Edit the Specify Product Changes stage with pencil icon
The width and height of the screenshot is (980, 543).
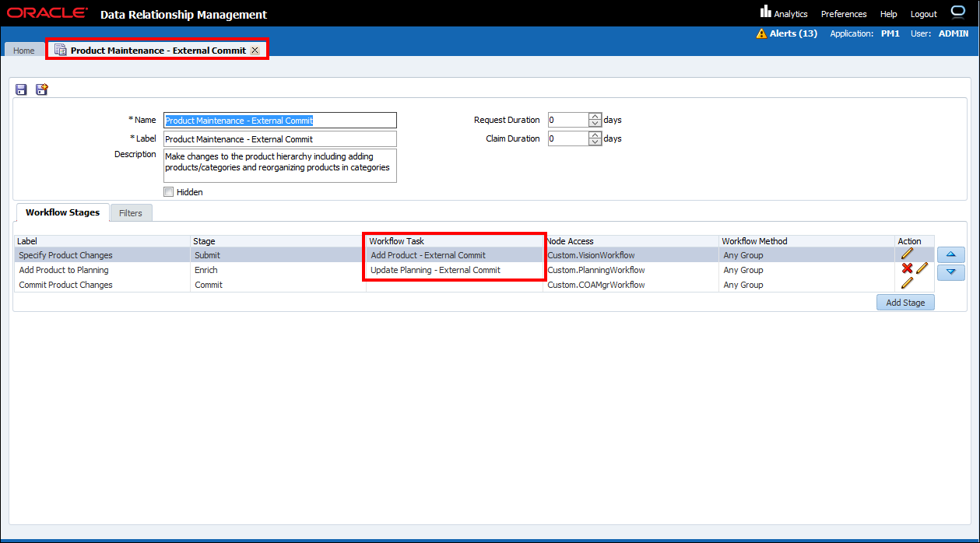(x=907, y=254)
